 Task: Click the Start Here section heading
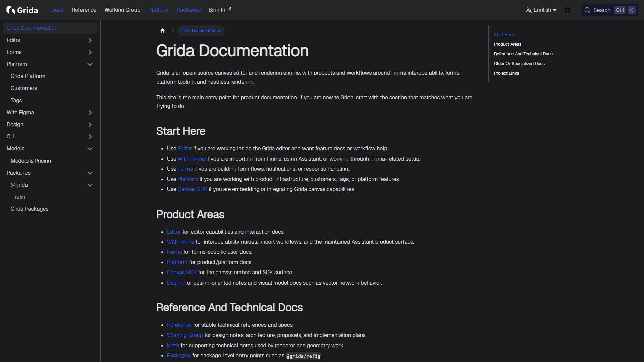tap(181, 131)
